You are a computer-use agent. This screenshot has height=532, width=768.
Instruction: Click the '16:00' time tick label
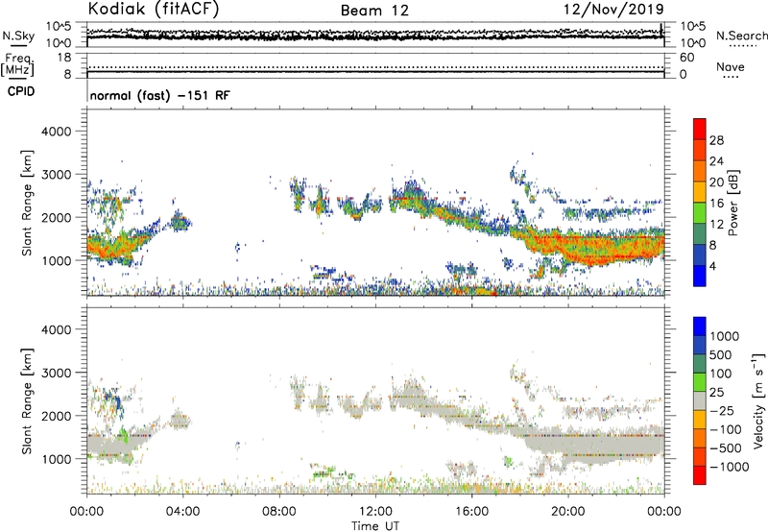click(x=471, y=512)
